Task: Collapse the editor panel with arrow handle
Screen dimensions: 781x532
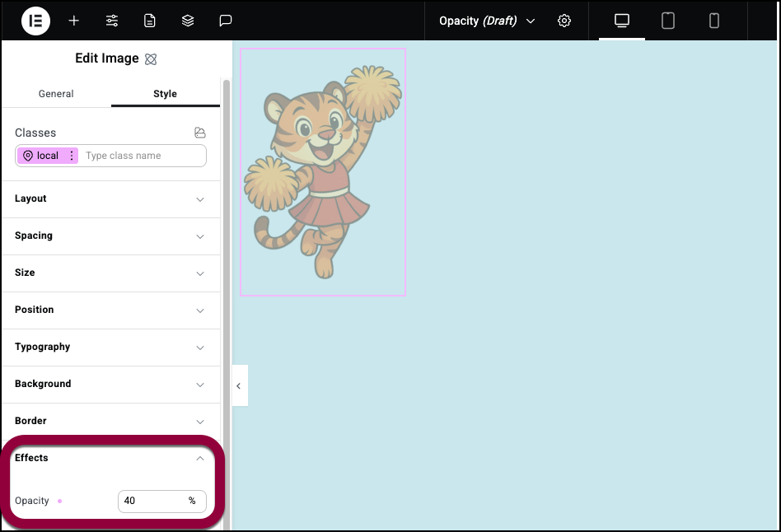Action: pos(239,385)
